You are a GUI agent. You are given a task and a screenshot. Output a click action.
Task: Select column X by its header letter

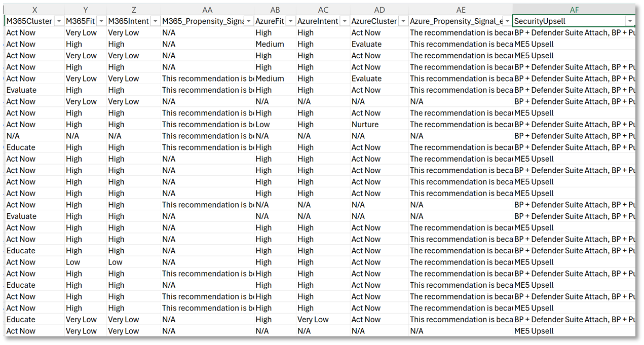(x=34, y=10)
